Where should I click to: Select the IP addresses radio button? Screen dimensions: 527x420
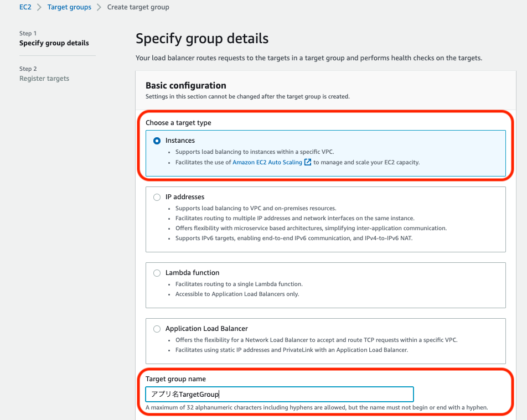tap(157, 197)
